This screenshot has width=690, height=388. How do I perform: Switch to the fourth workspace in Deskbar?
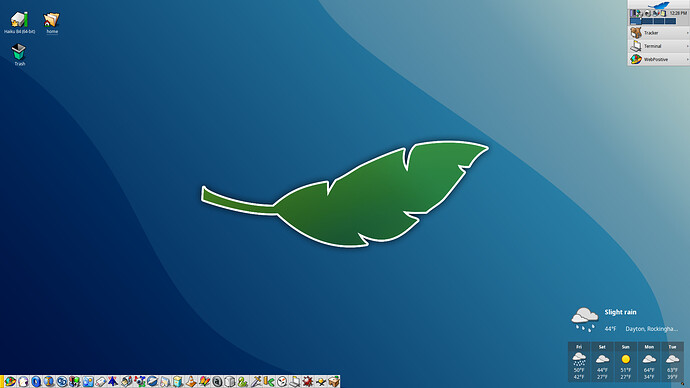(x=670, y=21)
